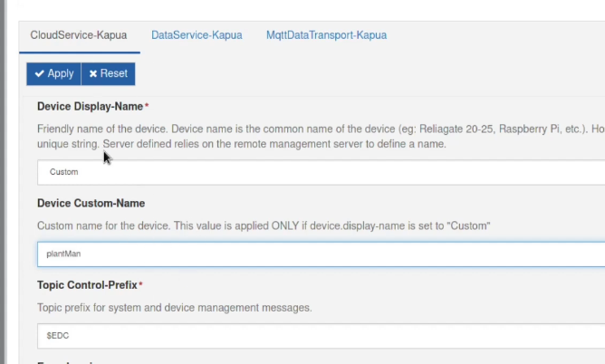Click the Apply button
This screenshot has height=364, width=605.
[53, 73]
